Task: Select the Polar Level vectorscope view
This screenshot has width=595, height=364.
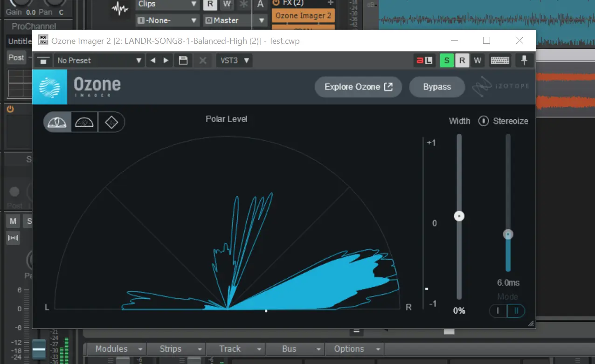Action: coord(57,122)
